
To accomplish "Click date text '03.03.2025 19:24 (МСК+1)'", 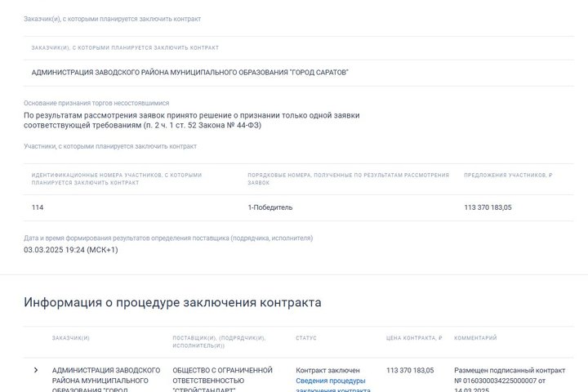I will [x=71, y=250].
